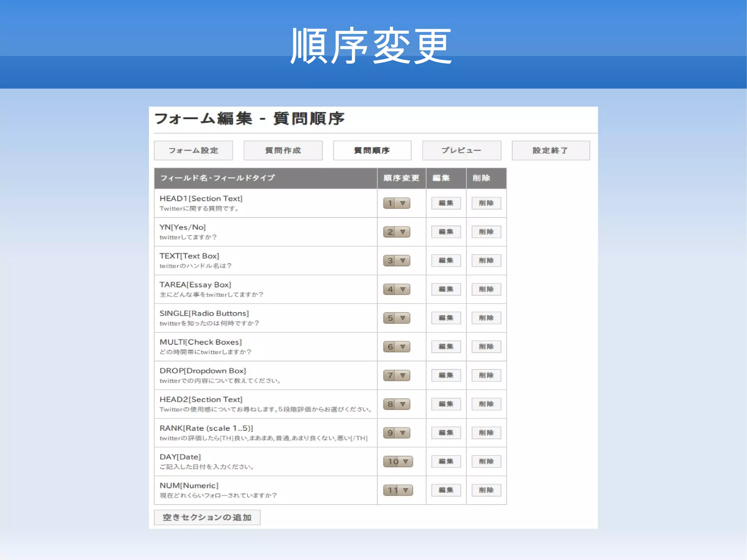Viewport: 747px width, 560px height.
Task: Open order dropdown for DAY[Date] row
Action: pos(398,461)
